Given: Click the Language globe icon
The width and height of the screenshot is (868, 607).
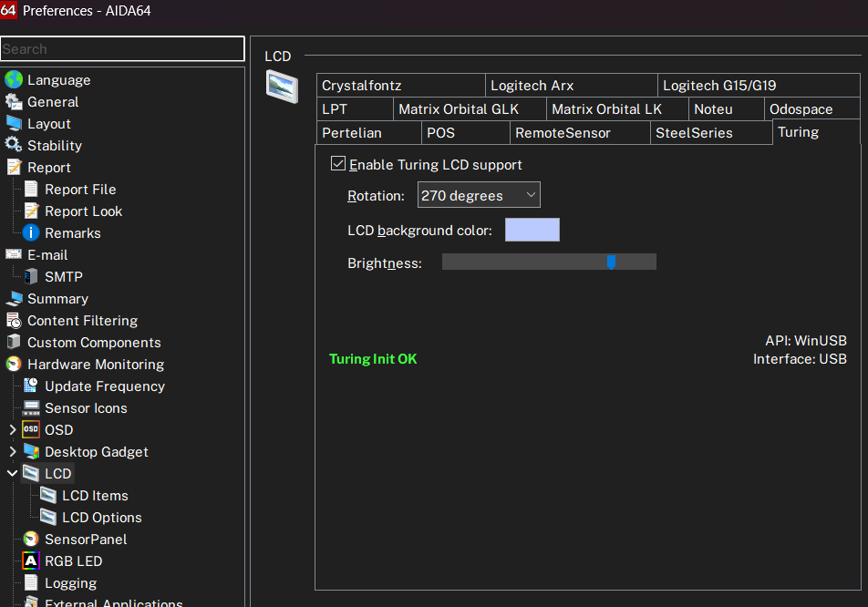Looking at the screenshot, I should pos(14,79).
